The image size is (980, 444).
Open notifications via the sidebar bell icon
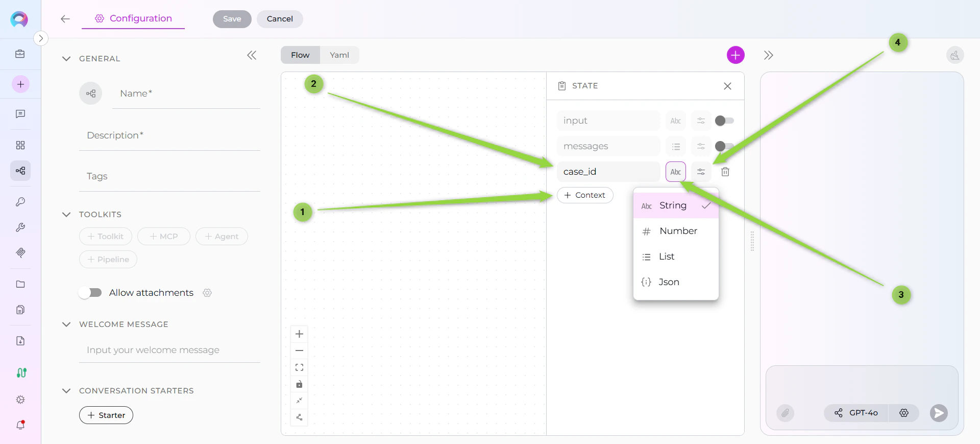pos(20,425)
